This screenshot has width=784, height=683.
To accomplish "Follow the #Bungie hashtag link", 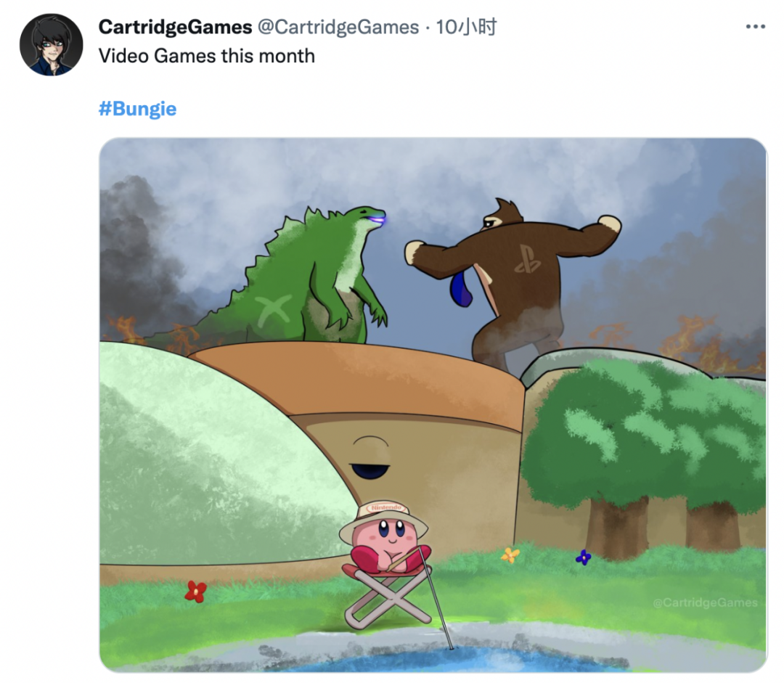I will [x=137, y=108].
